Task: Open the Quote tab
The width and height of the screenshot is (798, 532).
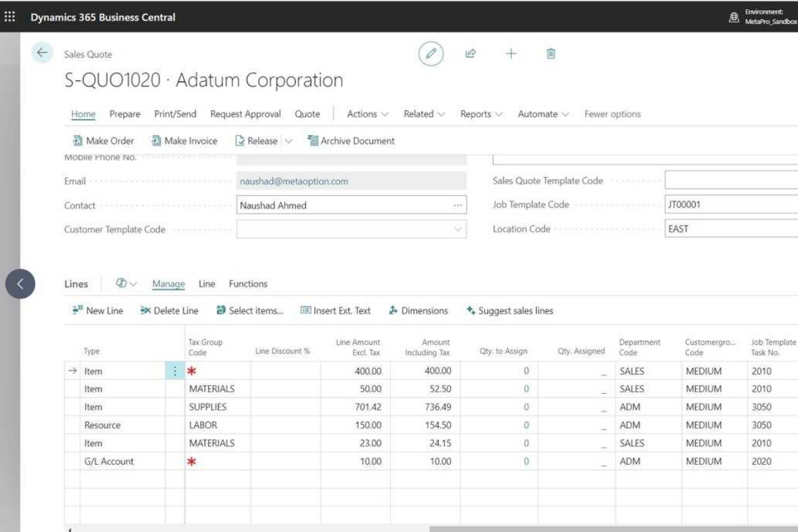Action: coord(307,114)
